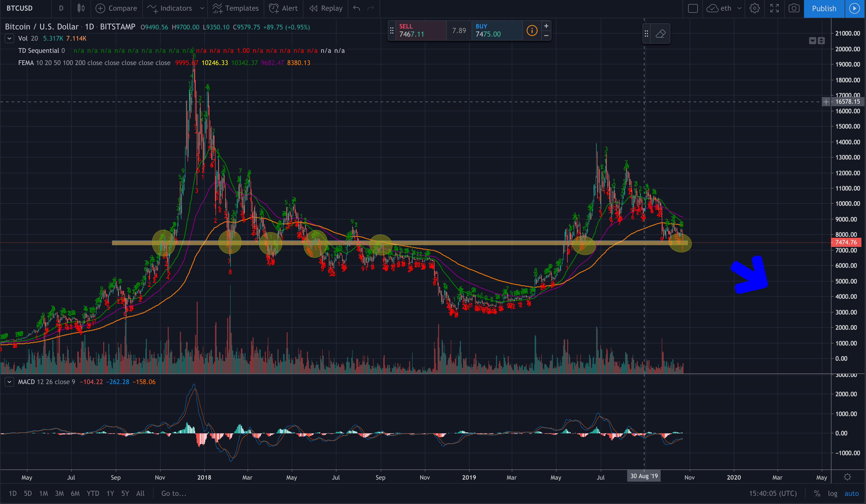Select the 5D time range
Screen dimensions: 866x504
[28, 493]
